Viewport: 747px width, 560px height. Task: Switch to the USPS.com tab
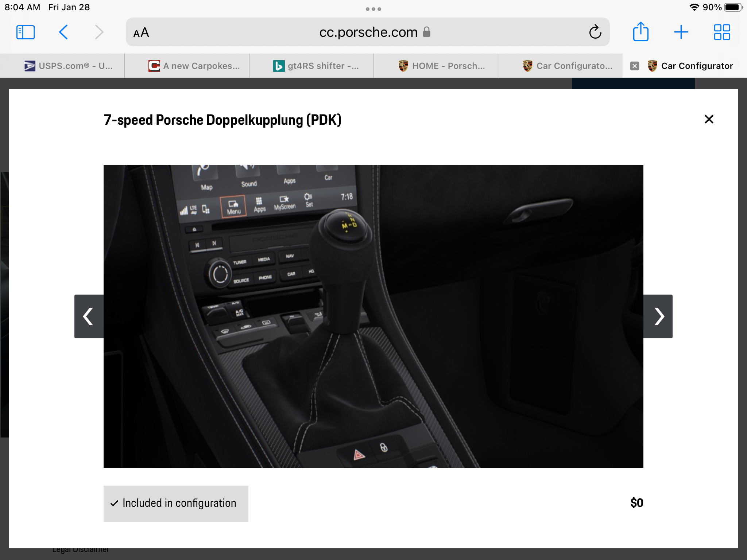(62, 66)
